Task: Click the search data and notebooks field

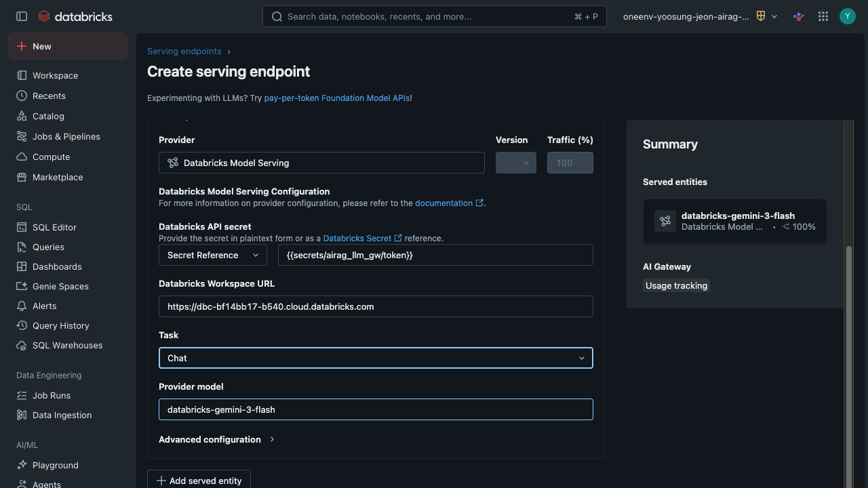Action: point(435,16)
